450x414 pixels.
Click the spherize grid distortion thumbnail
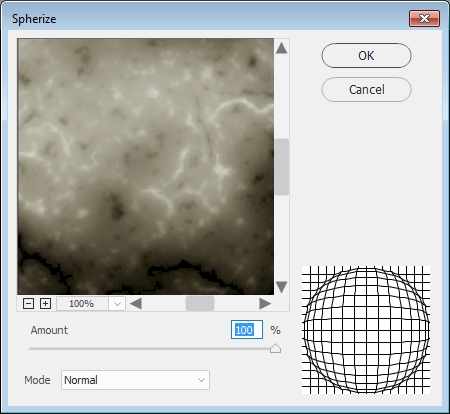pyautogui.click(x=366, y=330)
